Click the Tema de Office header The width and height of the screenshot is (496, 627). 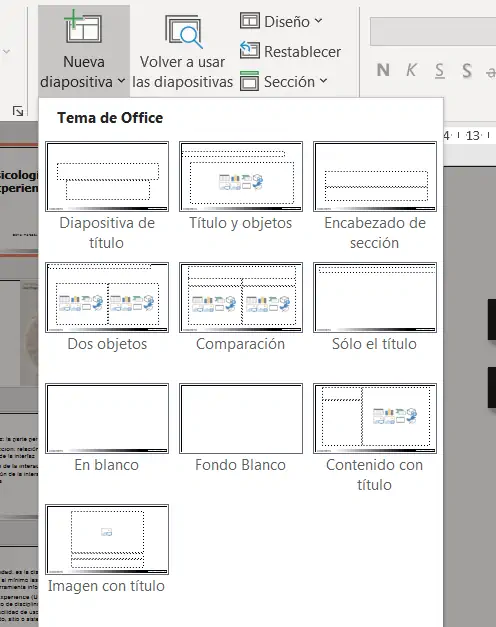click(110, 118)
